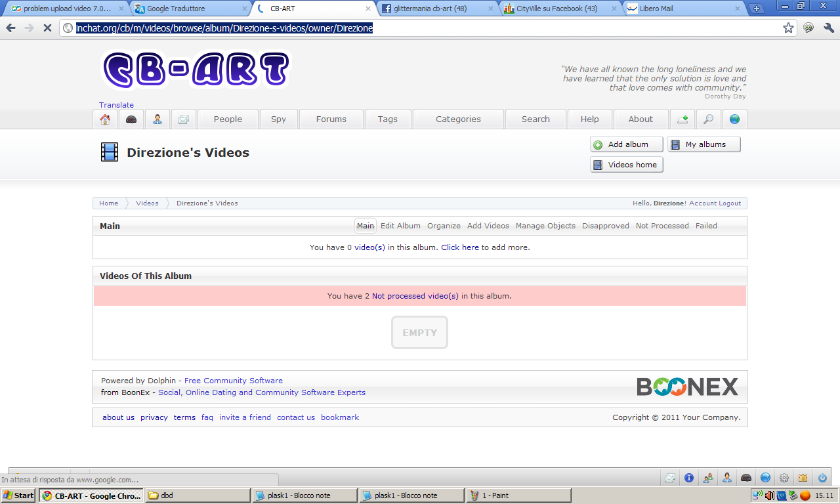The width and height of the screenshot is (840, 504).
Task: Open the Search navigation tab
Action: pos(536,119)
